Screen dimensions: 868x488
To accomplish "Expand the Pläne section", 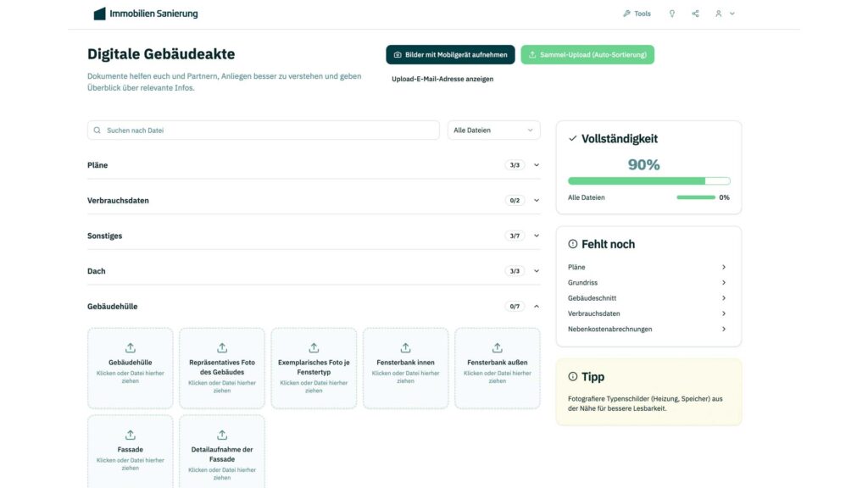I will 537,165.
